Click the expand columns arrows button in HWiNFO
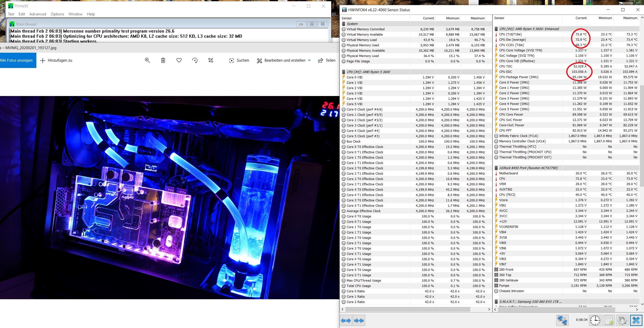This screenshot has width=644, height=328. click(x=346, y=320)
